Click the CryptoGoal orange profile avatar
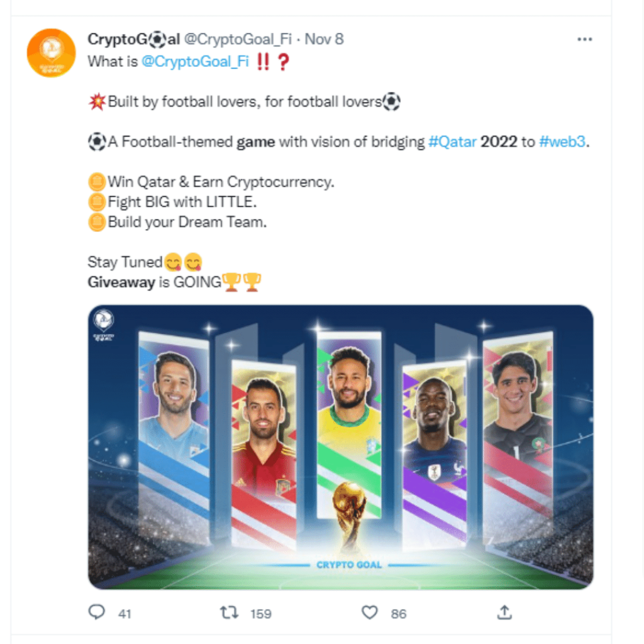Image resolution: width=644 pixels, height=644 pixels. [x=51, y=53]
